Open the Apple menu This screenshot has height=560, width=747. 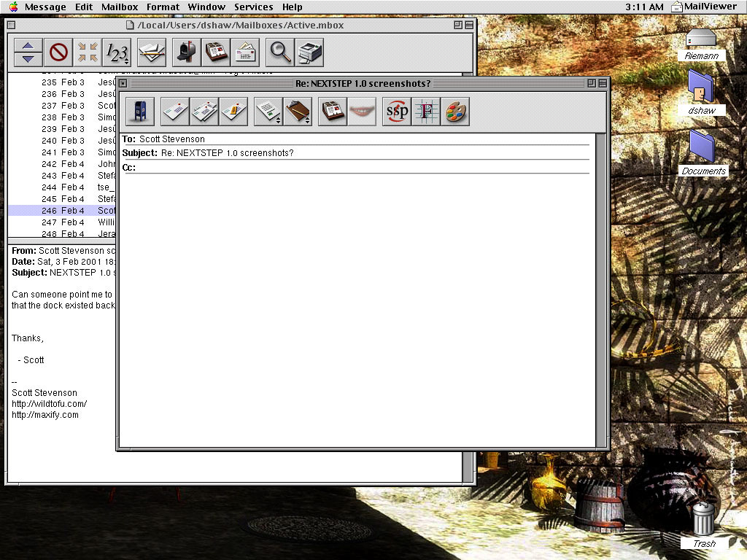[x=13, y=7]
